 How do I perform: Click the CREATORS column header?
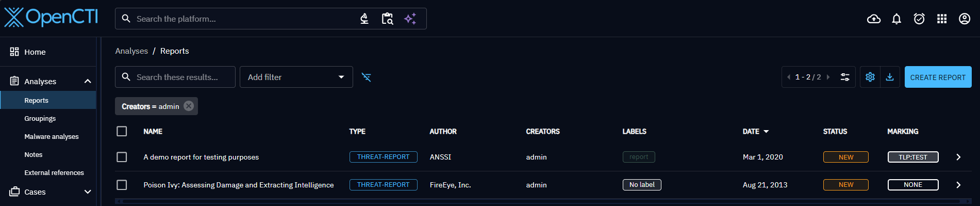pyautogui.click(x=543, y=132)
